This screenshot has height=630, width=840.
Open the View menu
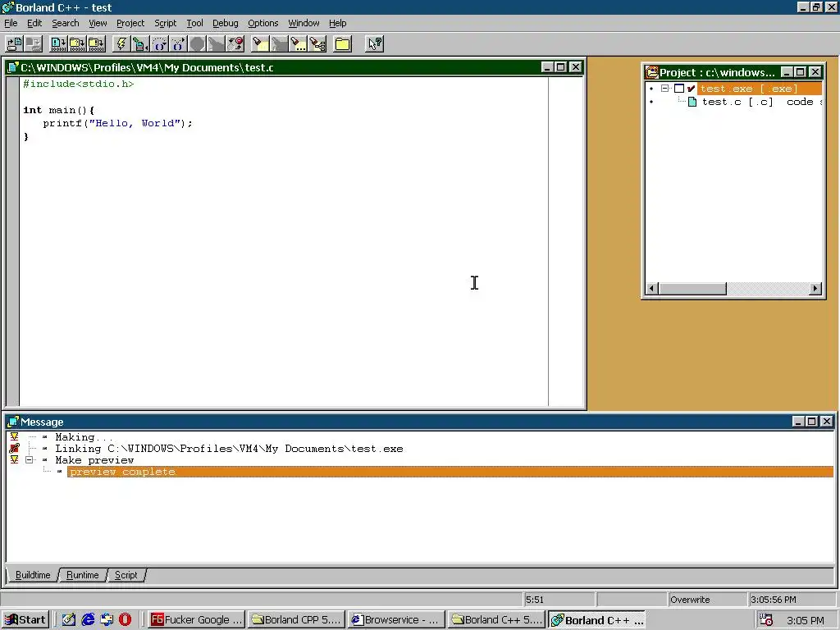[x=98, y=23]
